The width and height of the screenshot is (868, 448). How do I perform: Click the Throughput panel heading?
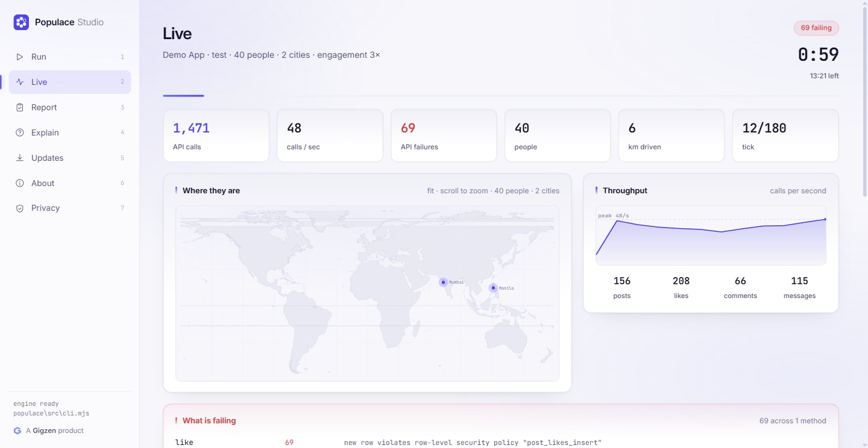pos(625,190)
